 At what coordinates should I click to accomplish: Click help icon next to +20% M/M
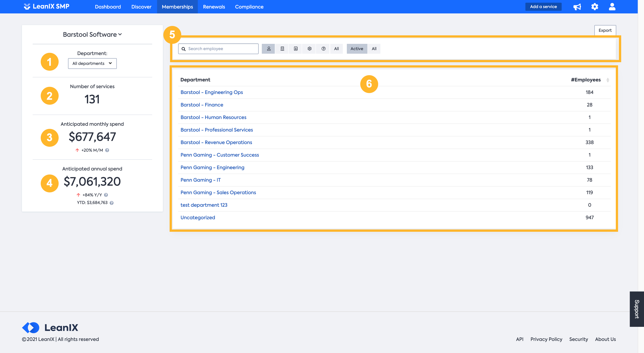[x=107, y=150]
